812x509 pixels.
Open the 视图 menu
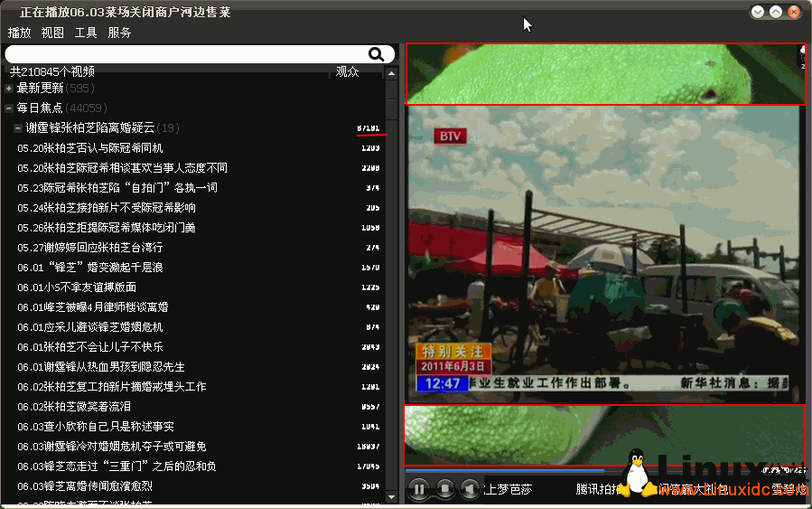pyautogui.click(x=52, y=33)
